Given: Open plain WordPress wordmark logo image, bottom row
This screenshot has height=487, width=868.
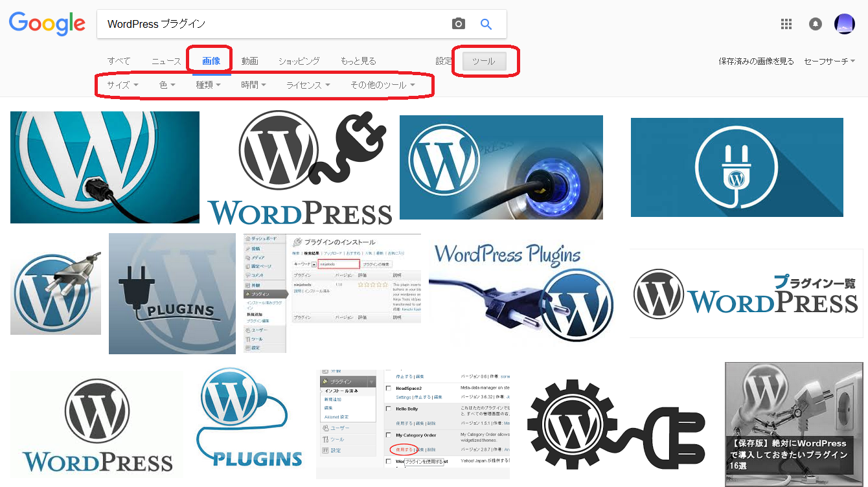Looking at the screenshot, I should coord(97,425).
